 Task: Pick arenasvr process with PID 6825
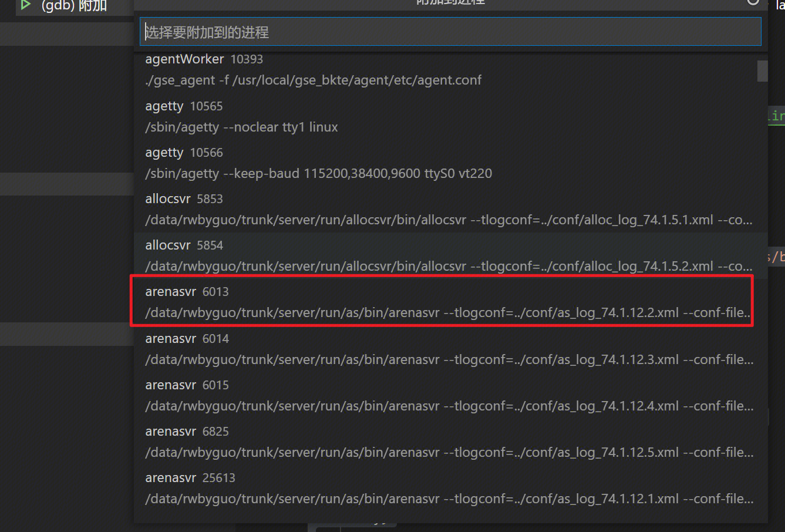tap(187, 432)
